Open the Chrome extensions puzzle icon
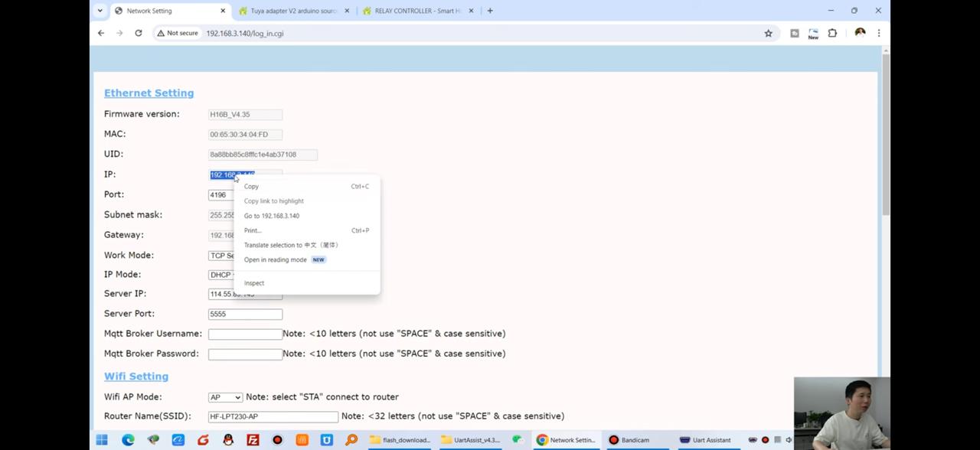Viewport: 980px width, 450px height. point(832,33)
